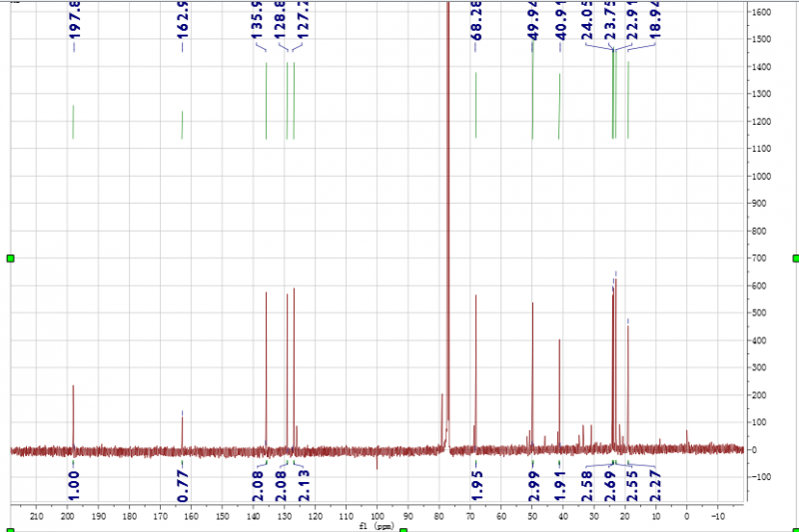Image resolution: width=799 pixels, height=532 pixels.
Task: Select the green integral curve above 197.8 peak
Action: coord(73,122)
